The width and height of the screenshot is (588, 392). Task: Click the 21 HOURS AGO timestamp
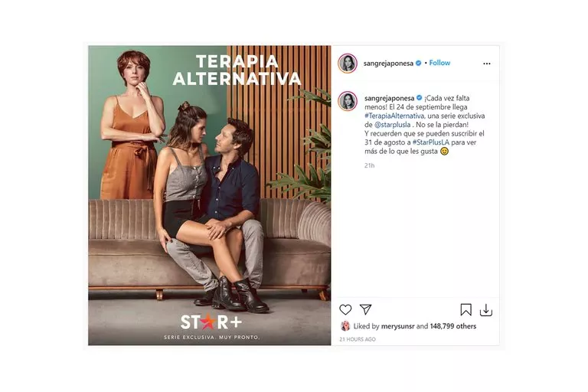pyautogui.click(x=358, y=339)
